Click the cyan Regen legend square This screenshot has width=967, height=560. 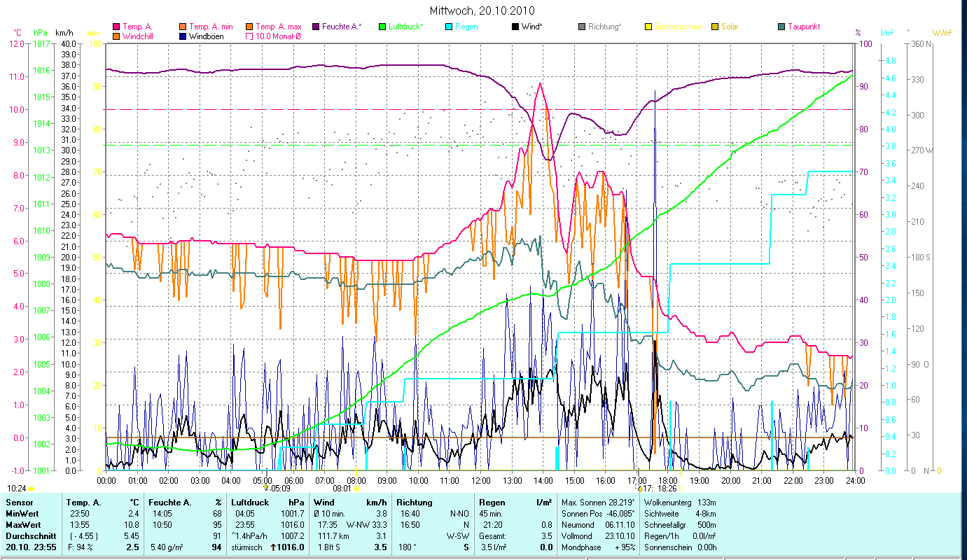click(x=449, y=27)
